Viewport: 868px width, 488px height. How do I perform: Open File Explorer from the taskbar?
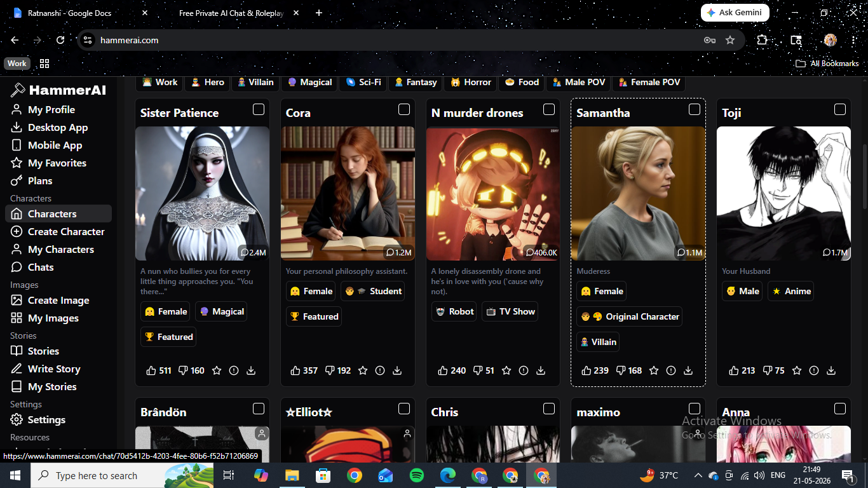click(292, 475)
